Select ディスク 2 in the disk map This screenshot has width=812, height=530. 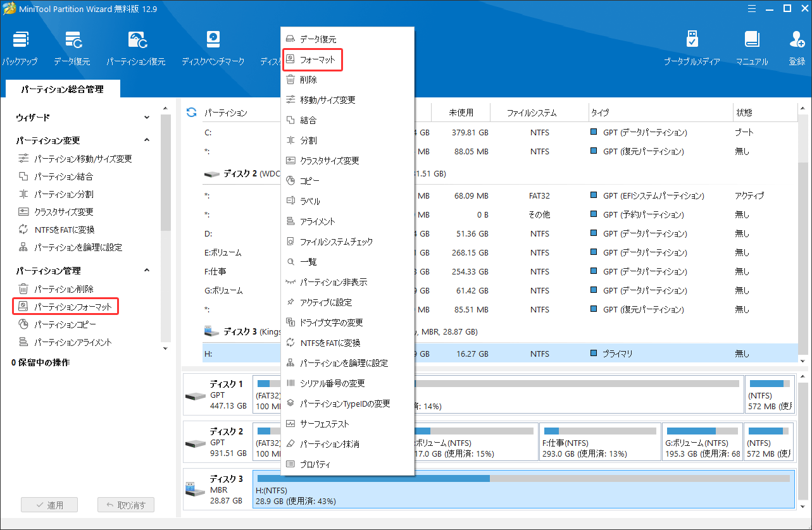click(216, 443)
